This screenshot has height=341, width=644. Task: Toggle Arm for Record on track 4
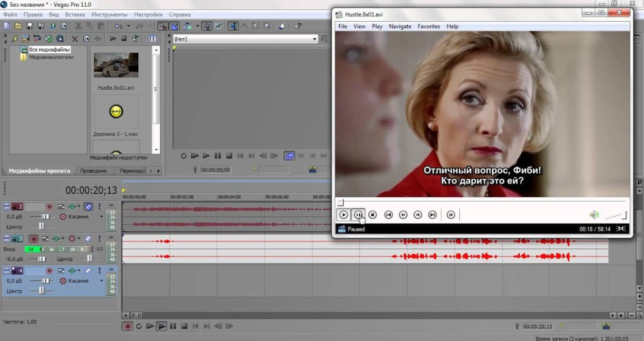click(x=49, y=271)
